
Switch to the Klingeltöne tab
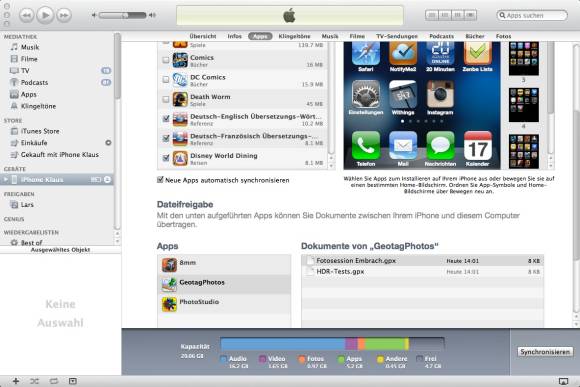point(294,36)
